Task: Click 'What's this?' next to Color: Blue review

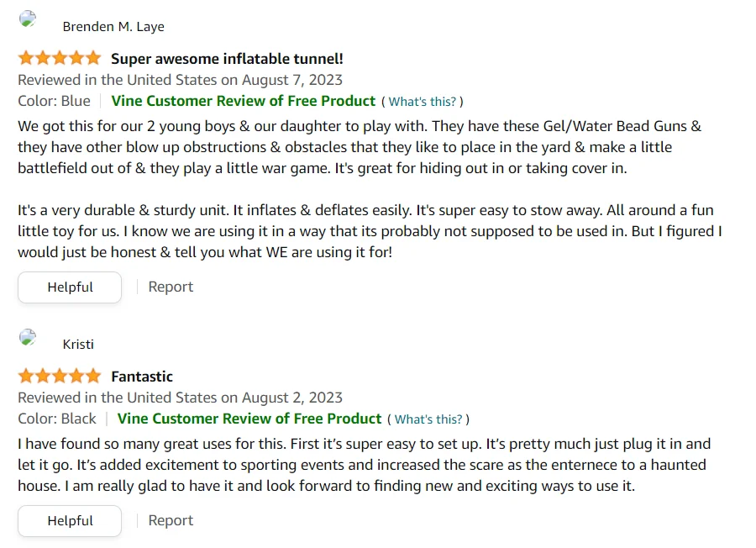Action: tap(423, 102)
